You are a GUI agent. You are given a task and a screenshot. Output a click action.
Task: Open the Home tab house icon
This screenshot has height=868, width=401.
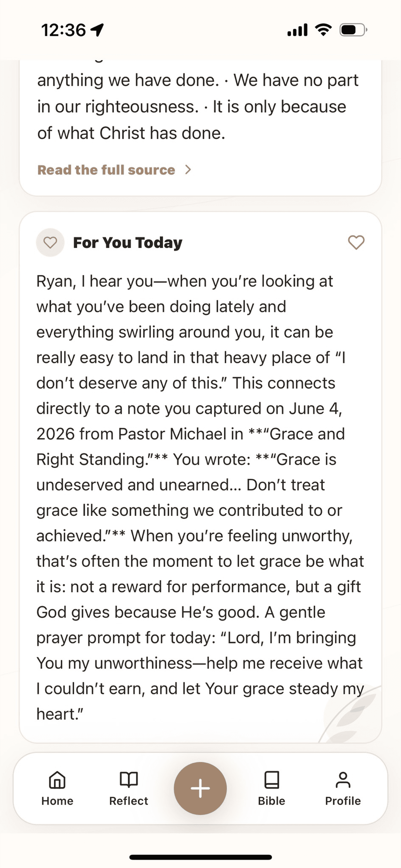(x=57, y=780)
